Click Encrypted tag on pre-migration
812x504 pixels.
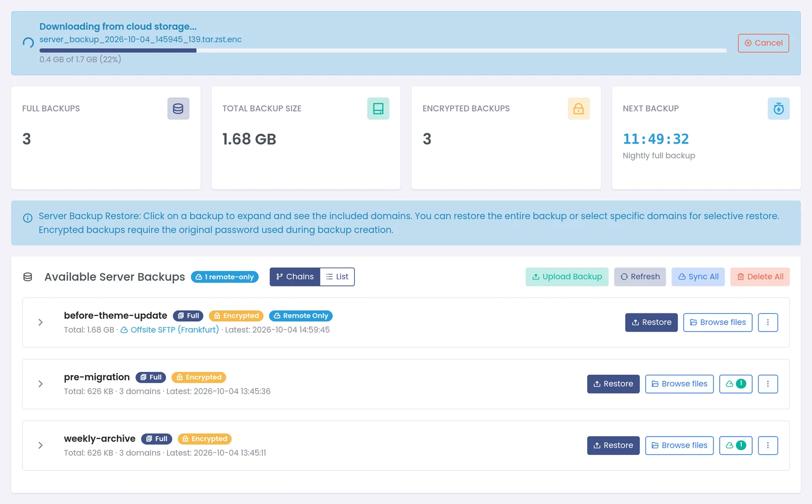point(198,377)
